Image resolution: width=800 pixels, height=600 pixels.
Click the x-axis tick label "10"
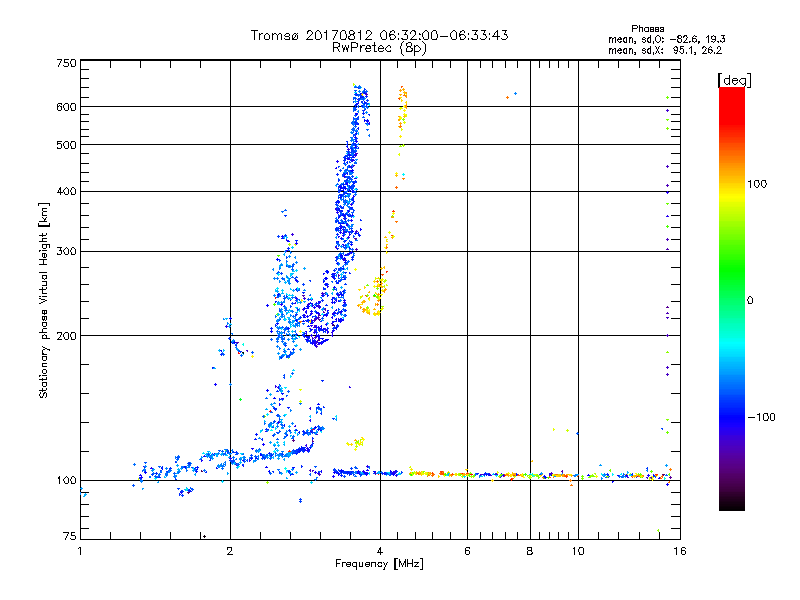578,551
